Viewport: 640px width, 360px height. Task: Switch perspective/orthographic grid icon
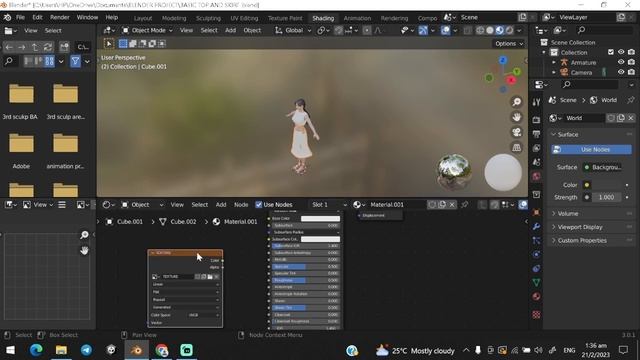516,147
